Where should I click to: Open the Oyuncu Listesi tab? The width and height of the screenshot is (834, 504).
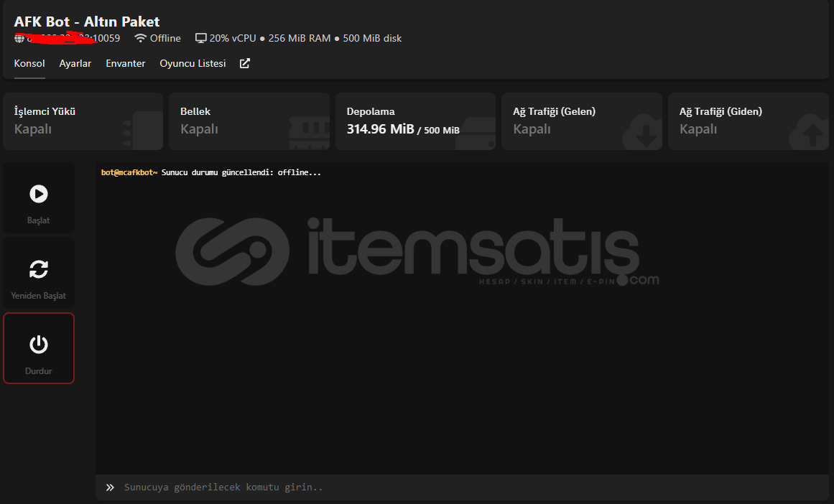point(193,63)
